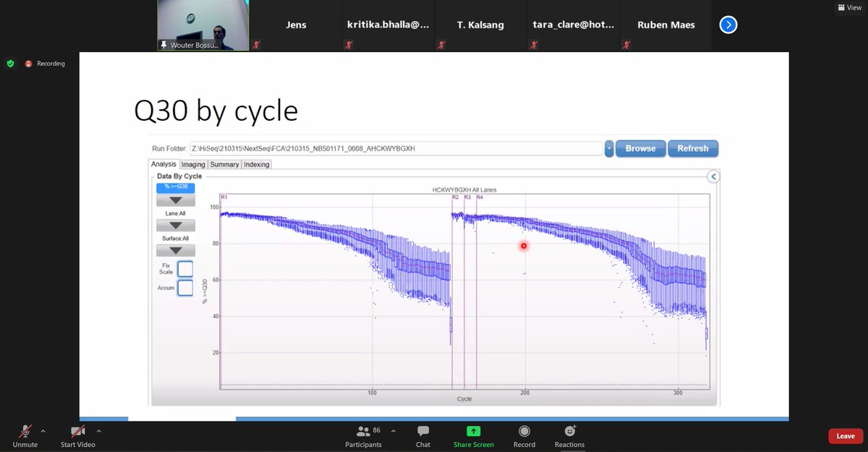Open video options arrow beside Start Video
868x452 pixels.
click(98, 431)
